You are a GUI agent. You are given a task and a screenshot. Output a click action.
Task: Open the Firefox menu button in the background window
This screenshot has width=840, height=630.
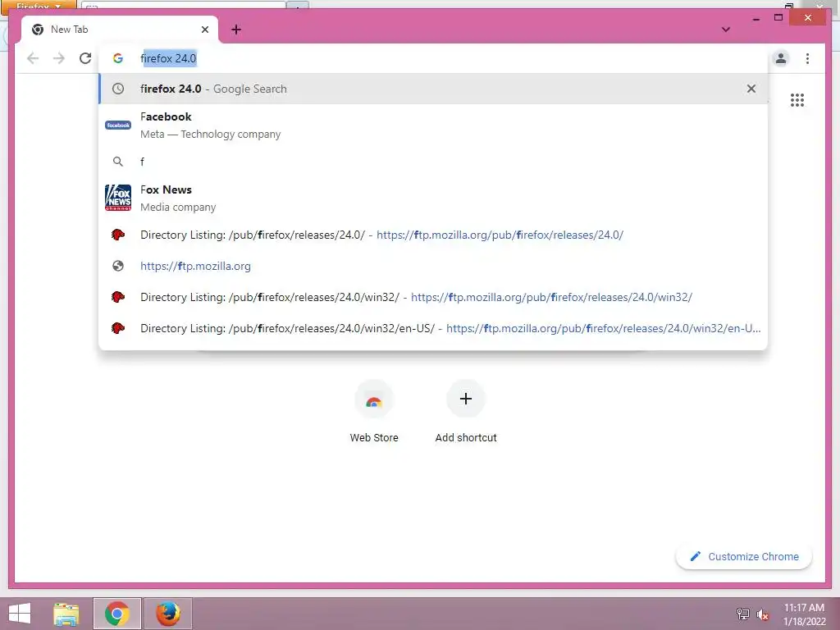(x=39, y=5)
